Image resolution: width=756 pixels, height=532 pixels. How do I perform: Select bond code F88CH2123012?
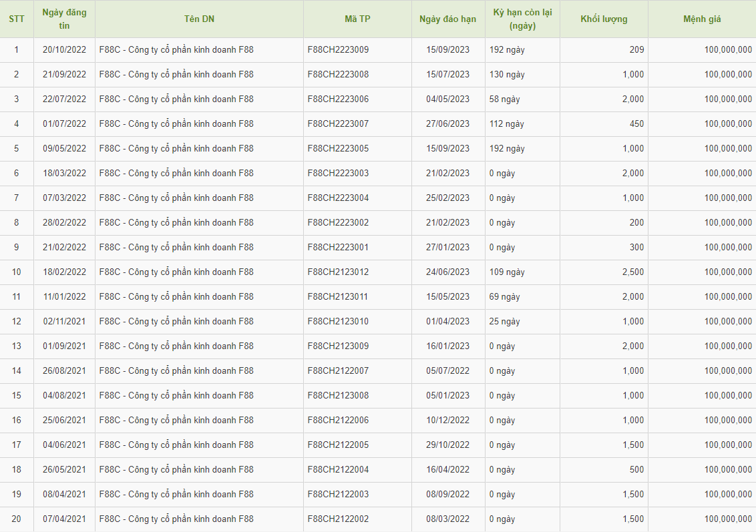tap(338, 272)
